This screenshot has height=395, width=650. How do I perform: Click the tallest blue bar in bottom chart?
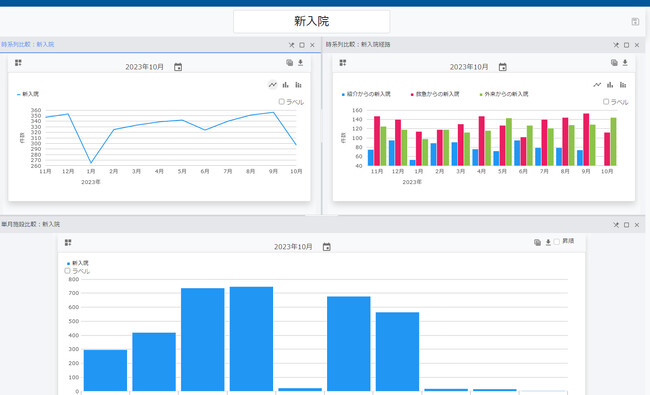251,339
